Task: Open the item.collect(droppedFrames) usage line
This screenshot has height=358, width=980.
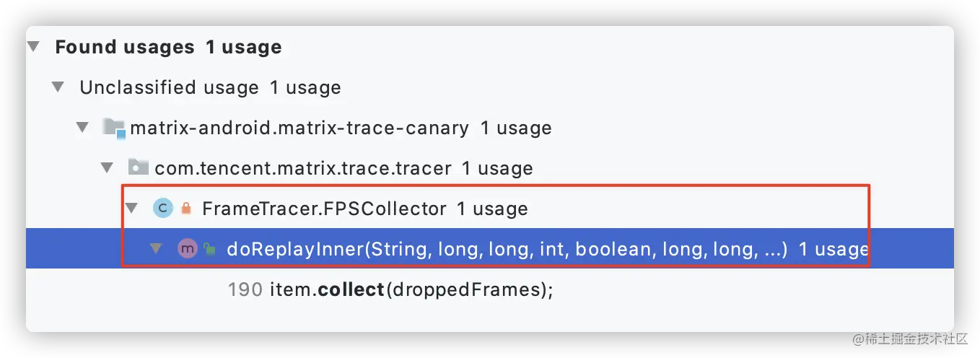Action: tap(411, 290)
